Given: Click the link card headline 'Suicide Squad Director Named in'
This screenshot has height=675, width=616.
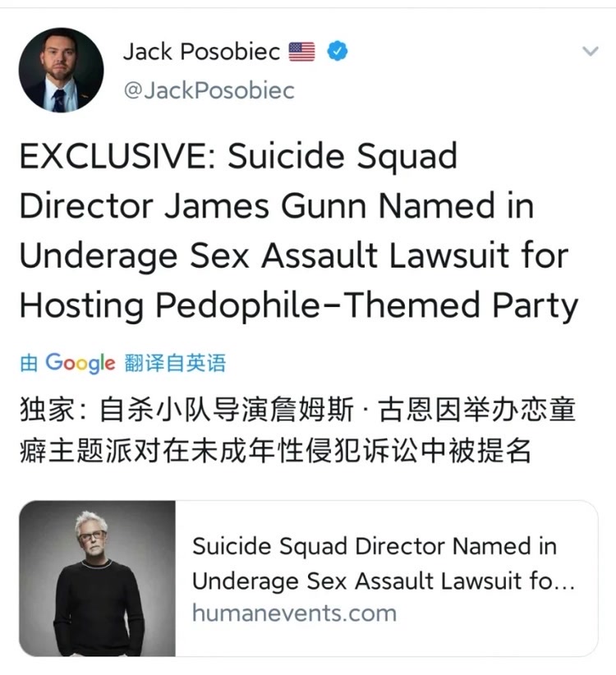Looking at the screenshot, I should coord(375,546).
